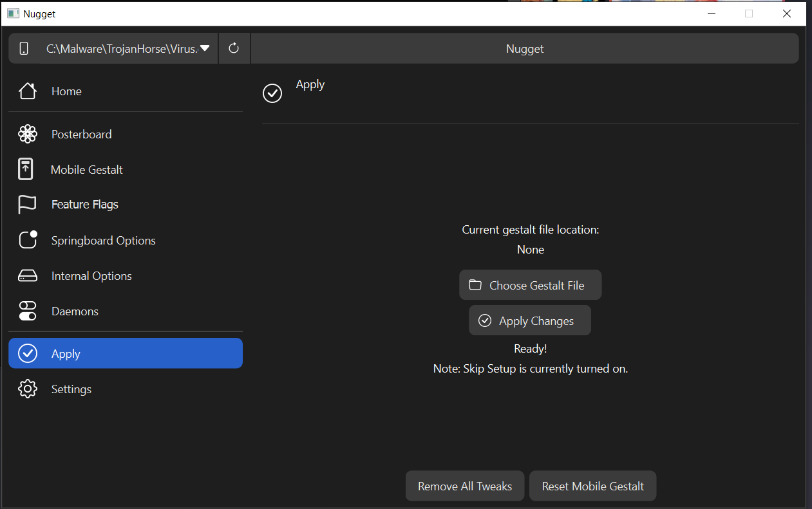The image size is (812, 509).
Task: Click the Remove All Tweaks button
Action: (x=465, y=486)
